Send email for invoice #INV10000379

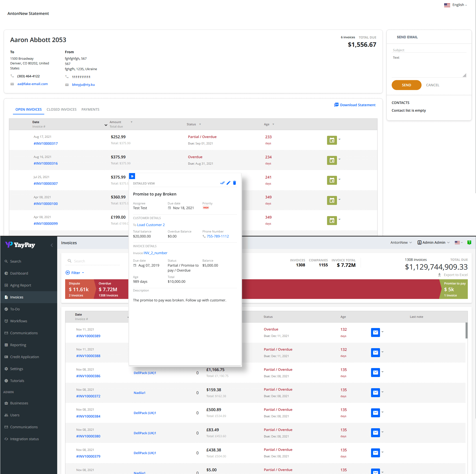(x=375, y=453)
